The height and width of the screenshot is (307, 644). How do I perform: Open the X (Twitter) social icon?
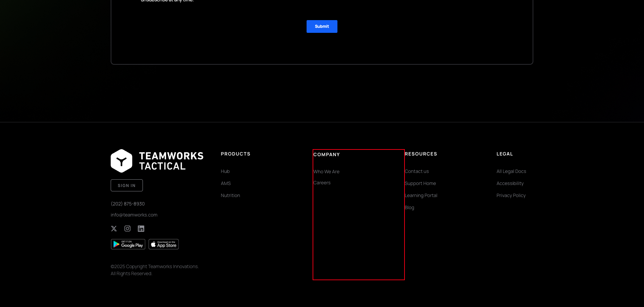click(114, 228)
